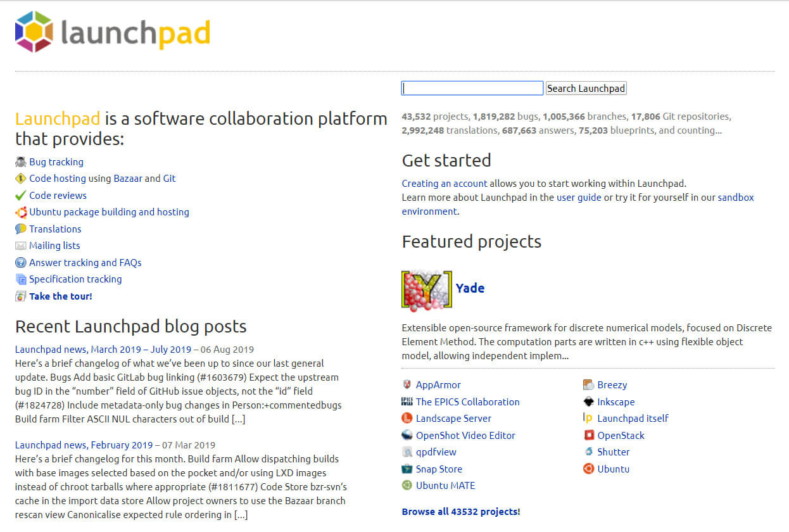Click the AppArmor shield icon

click(407, 385)
